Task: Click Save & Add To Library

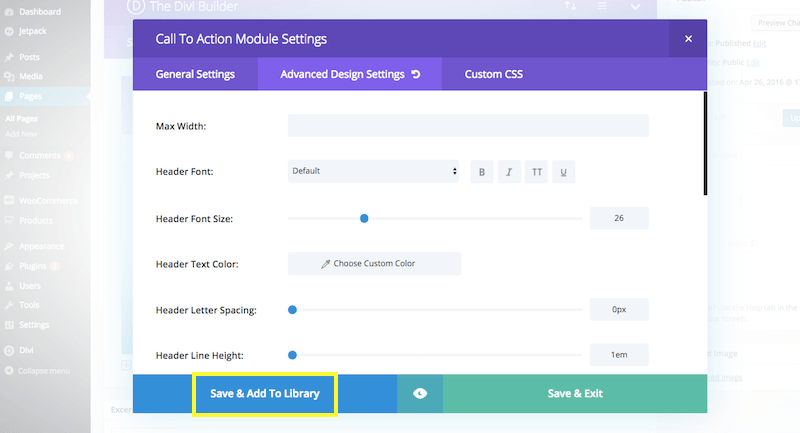Action: point(265,394)
